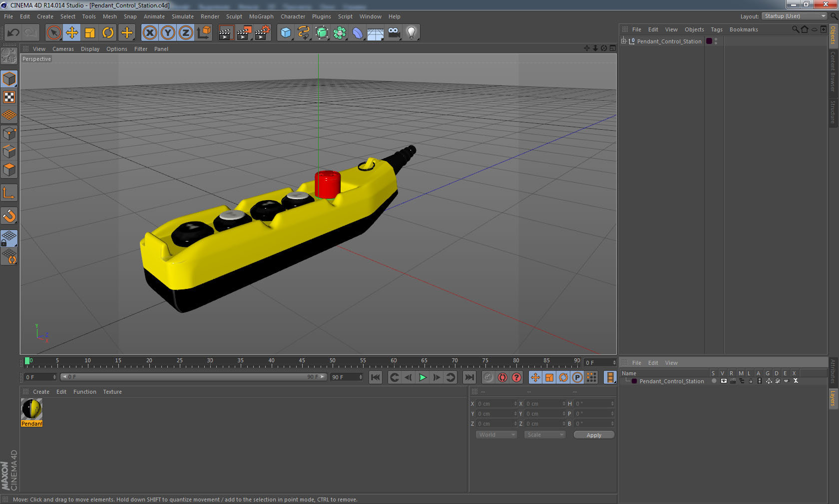This screenshot has width=839, height=504.
Task: Open Edit Render Settings
Action: 263,33
